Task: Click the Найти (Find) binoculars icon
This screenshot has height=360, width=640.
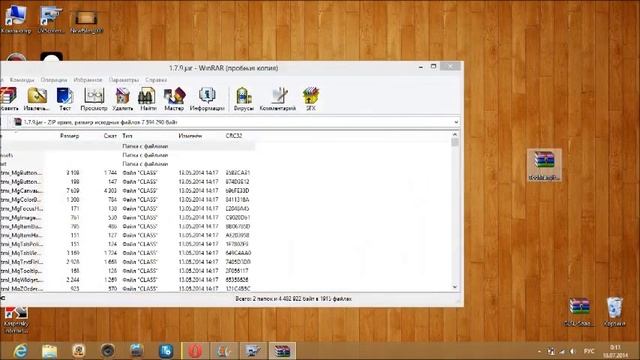Action: pyautogui.click(x=148, y=99)
